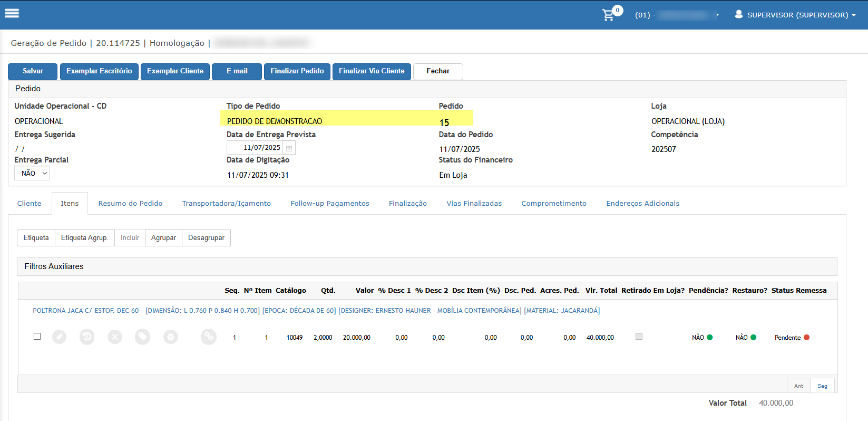Click the edit pencil icon for item 10049

click(59, 337)
